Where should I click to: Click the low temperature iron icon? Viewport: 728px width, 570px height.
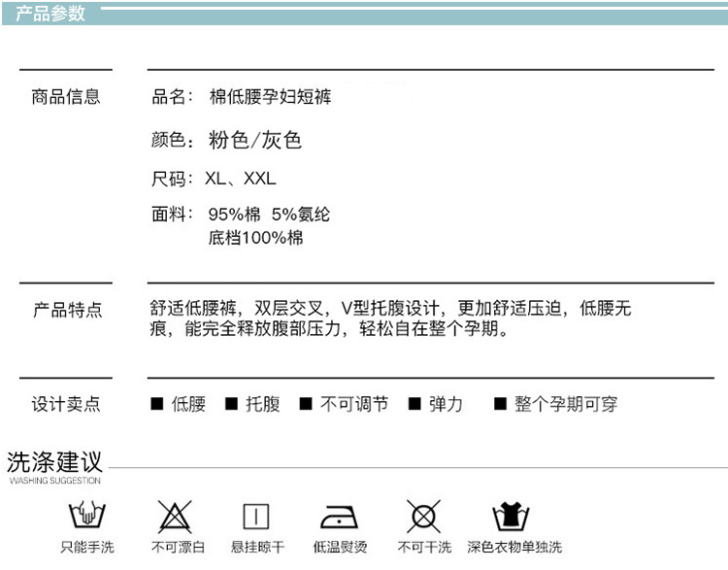point(339,517)
